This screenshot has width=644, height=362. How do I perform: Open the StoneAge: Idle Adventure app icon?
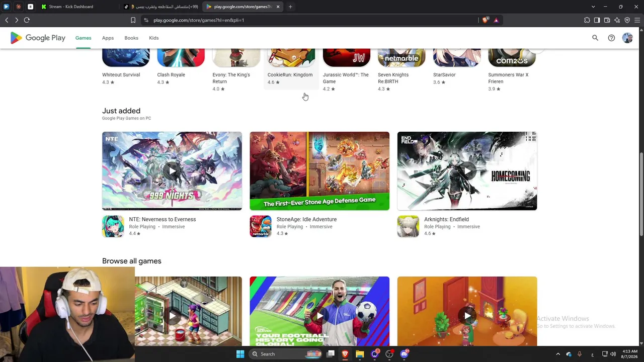pos(261,226)
